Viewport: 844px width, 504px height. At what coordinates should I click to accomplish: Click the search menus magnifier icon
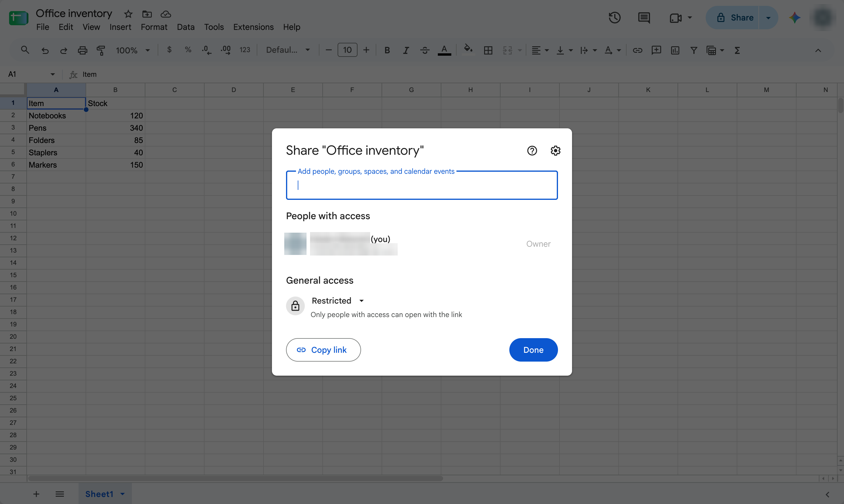[x=25, y=50]
